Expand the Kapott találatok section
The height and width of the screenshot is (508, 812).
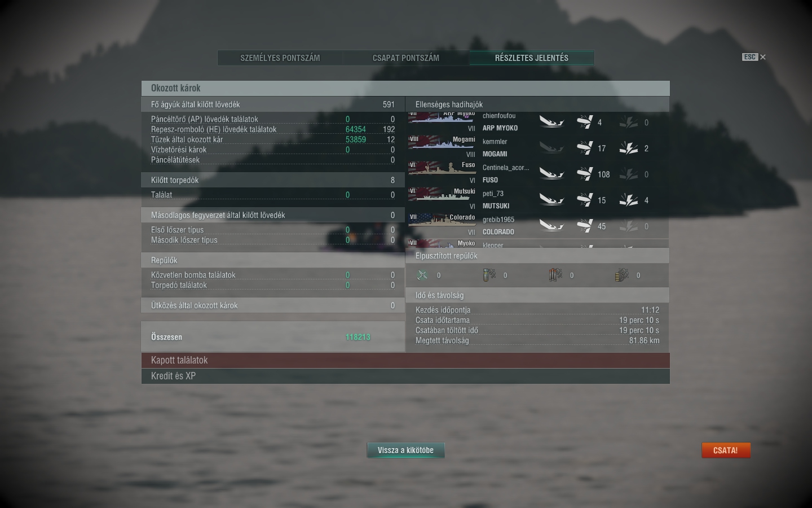(405, 361)
